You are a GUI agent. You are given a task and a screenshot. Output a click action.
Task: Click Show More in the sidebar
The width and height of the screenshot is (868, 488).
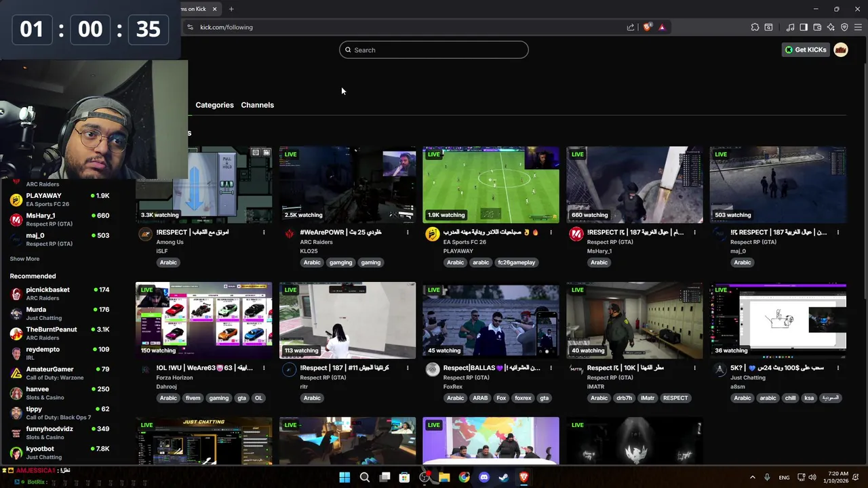[x=24, y=259]
